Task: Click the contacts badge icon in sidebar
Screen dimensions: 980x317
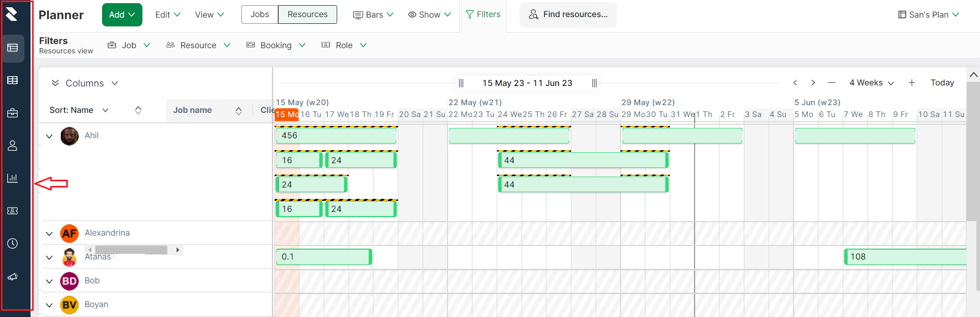Action: [13, 211]
